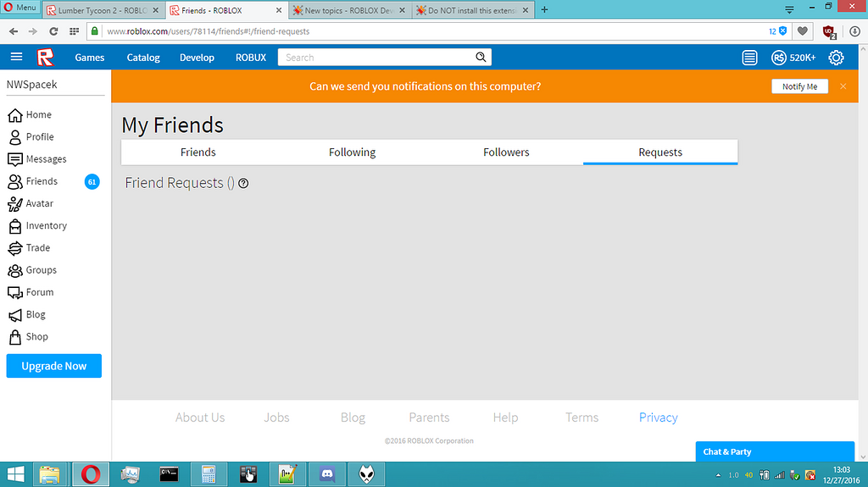Click the Notify Me button
868x487 pixels.
tap(799, 86)
